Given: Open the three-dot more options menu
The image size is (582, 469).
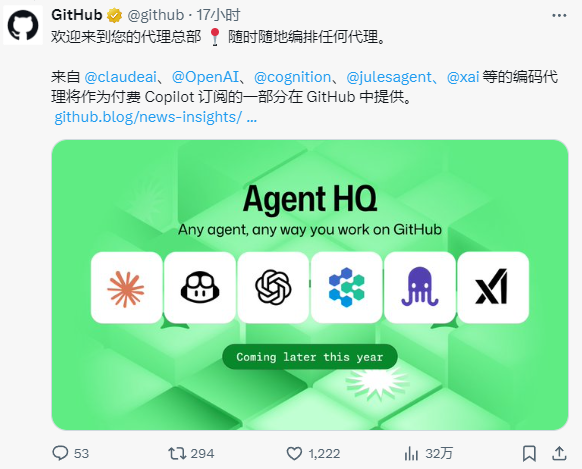Looking at the screenshot, I should tap(559, 16).
